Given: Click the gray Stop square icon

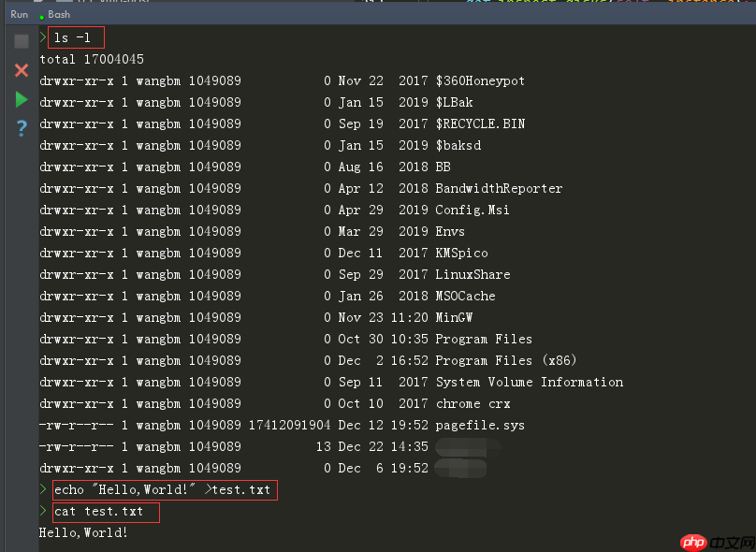Looking at the screenshot, I should pyautogui.click(x=21, y=39).
